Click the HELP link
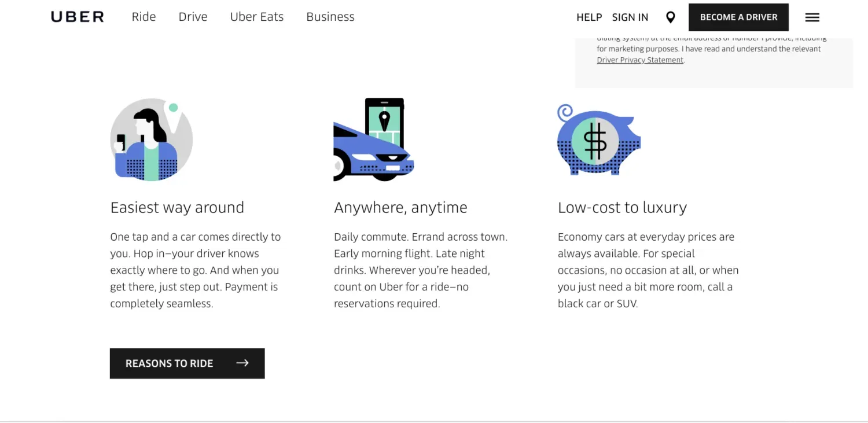 click(589, 17)
